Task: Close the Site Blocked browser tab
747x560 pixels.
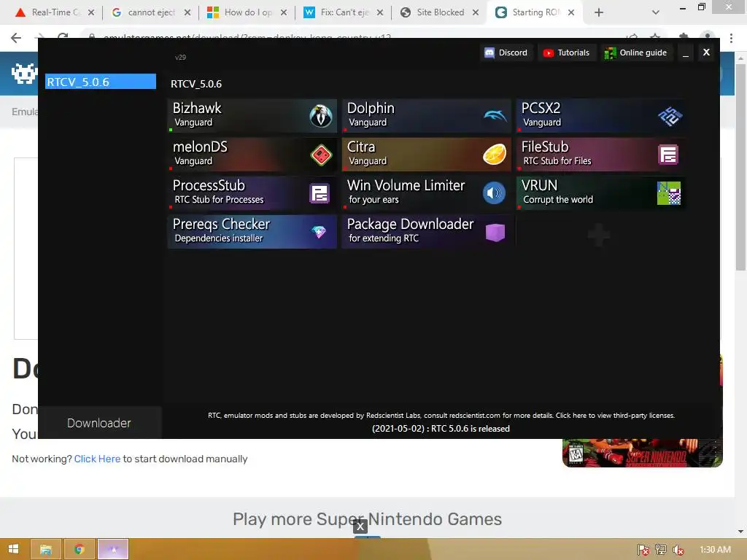Action: (476, 12)
